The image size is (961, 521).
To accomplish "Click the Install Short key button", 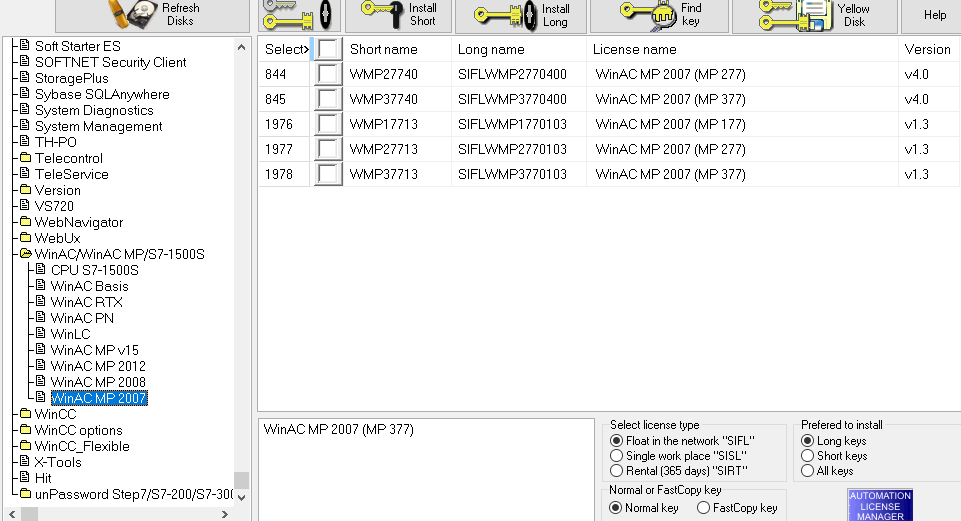I will (398, 15).
